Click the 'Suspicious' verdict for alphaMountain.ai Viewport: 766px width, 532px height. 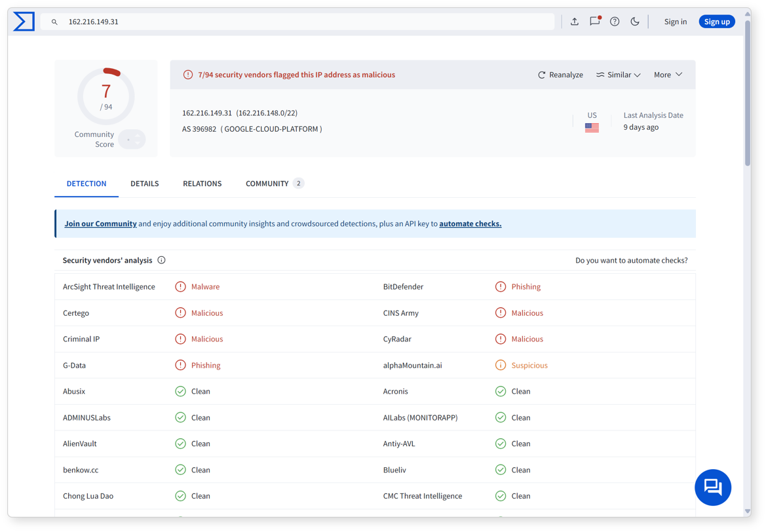pyautogui.click(x=529, y=366)
